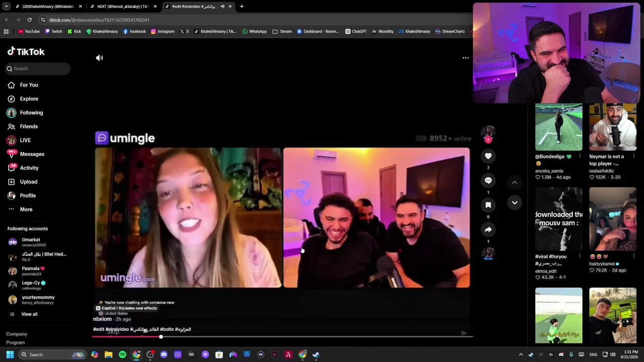Reload the page
The height and width of the screenshot is (362, 644).
[29, 20]
